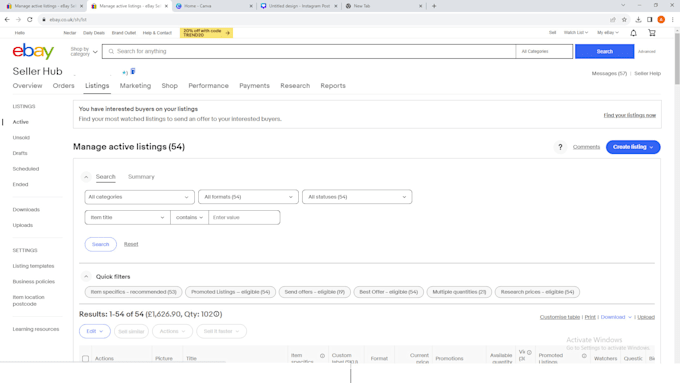The height and width of the screenshot is (383, 680).
Task: Select Send offers – eligible (19) filter
Action: tap(314, 292)
